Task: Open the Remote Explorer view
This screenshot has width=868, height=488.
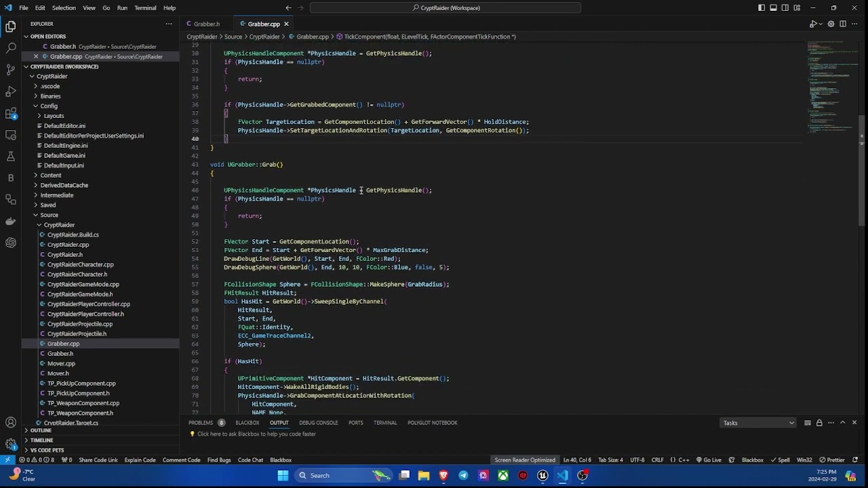Action: point(11,135)
